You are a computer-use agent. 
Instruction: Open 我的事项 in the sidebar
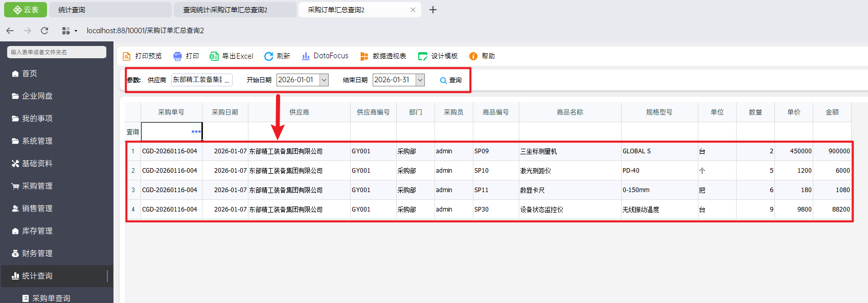(x=57, y=119)
